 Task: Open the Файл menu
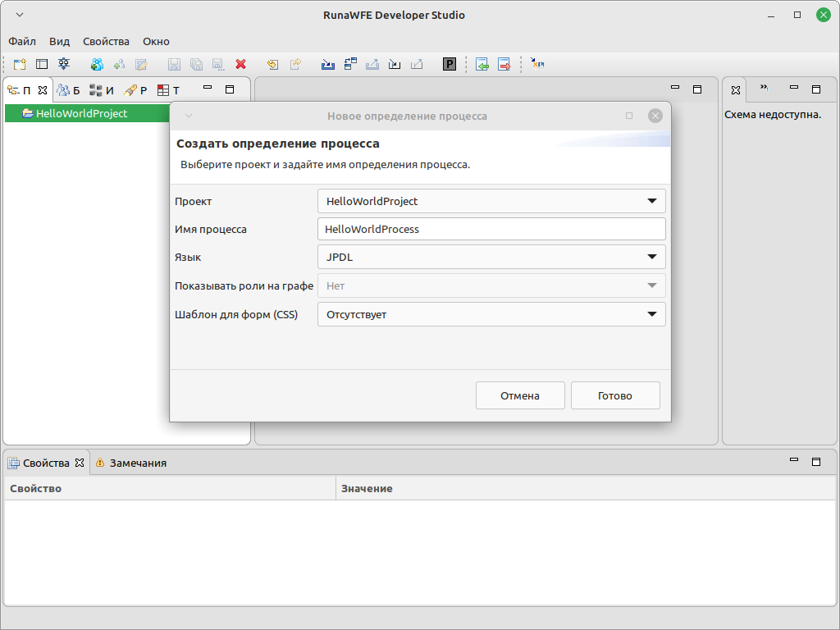coord(22,41)
